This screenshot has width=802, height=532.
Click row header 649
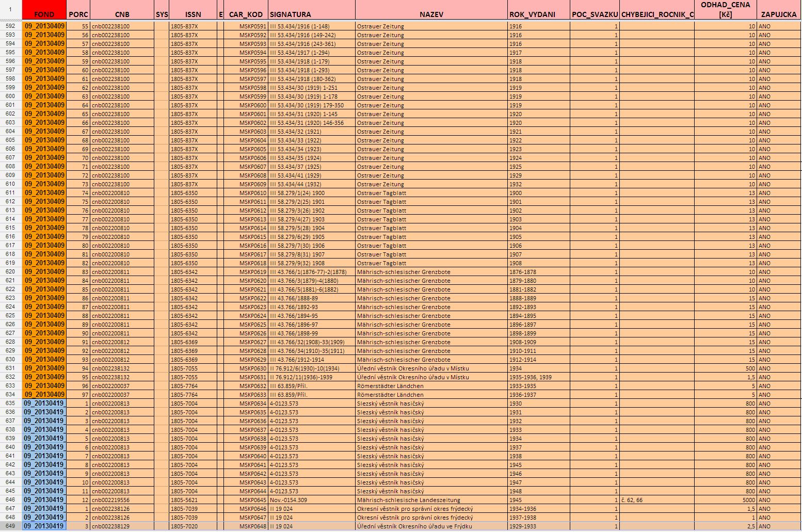10,526
